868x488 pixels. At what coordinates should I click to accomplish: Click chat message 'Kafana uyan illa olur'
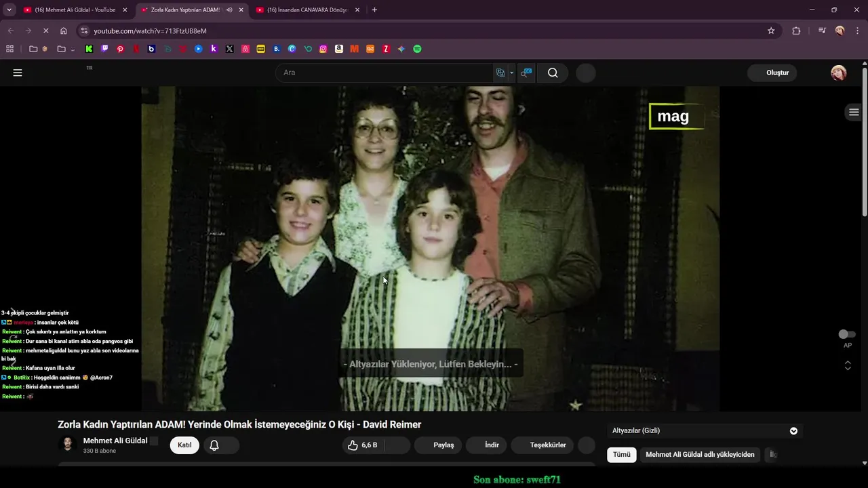[50, 368]
